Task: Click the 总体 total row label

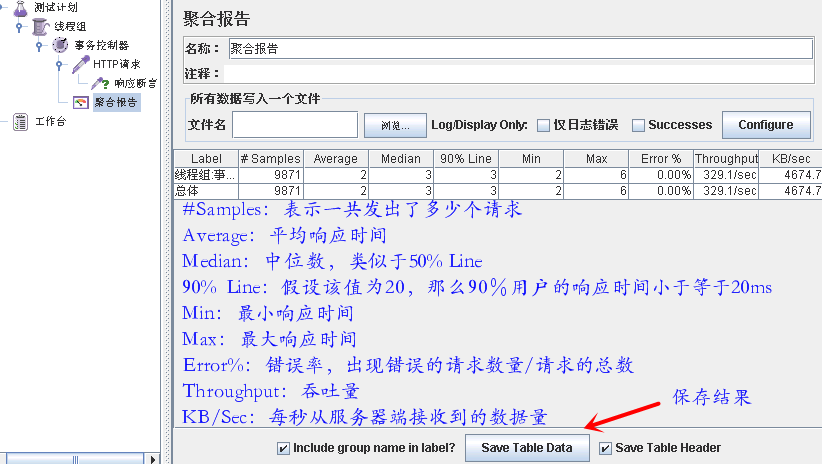Action: [206, 191]
